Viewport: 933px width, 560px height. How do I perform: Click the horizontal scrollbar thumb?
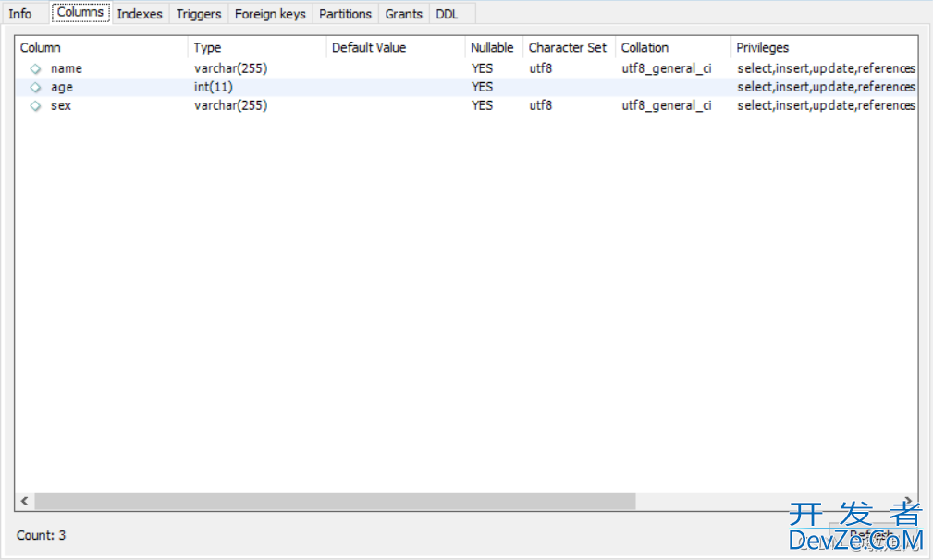click(335, 501)
